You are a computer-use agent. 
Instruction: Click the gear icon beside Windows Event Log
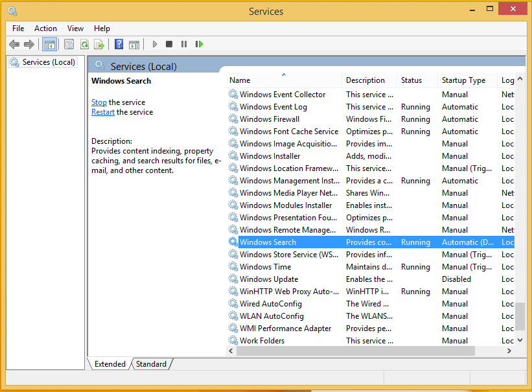tap(233, 106)
